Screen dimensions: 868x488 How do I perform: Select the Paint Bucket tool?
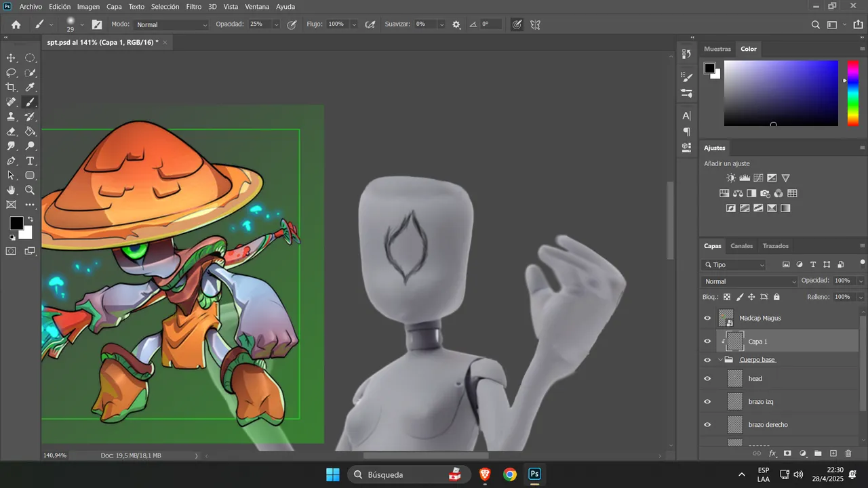31,131
